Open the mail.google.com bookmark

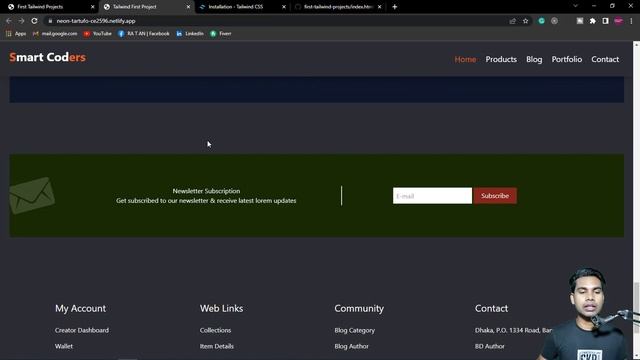pyautogui.click(x=55, y=33)
